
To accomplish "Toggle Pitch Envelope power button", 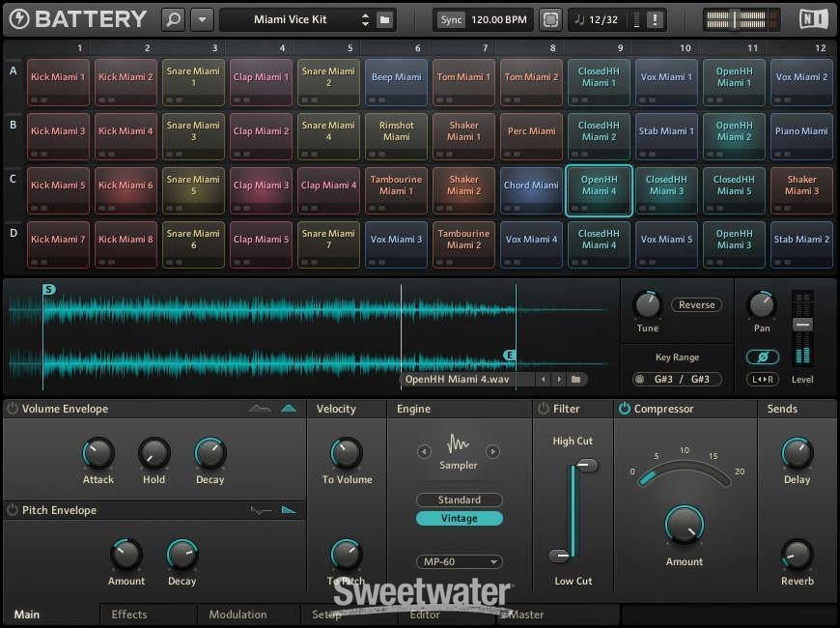I will (x=12, y=510).
